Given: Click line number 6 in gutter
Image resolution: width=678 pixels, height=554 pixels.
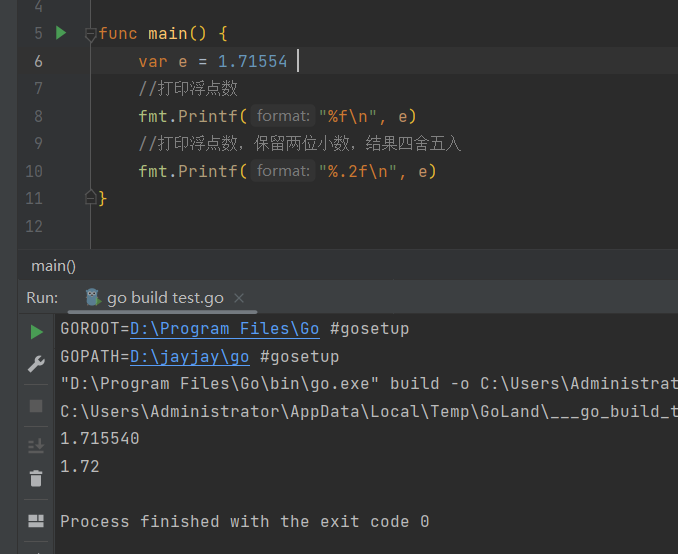Looking at the screenshot, I should tap(38, 61).
